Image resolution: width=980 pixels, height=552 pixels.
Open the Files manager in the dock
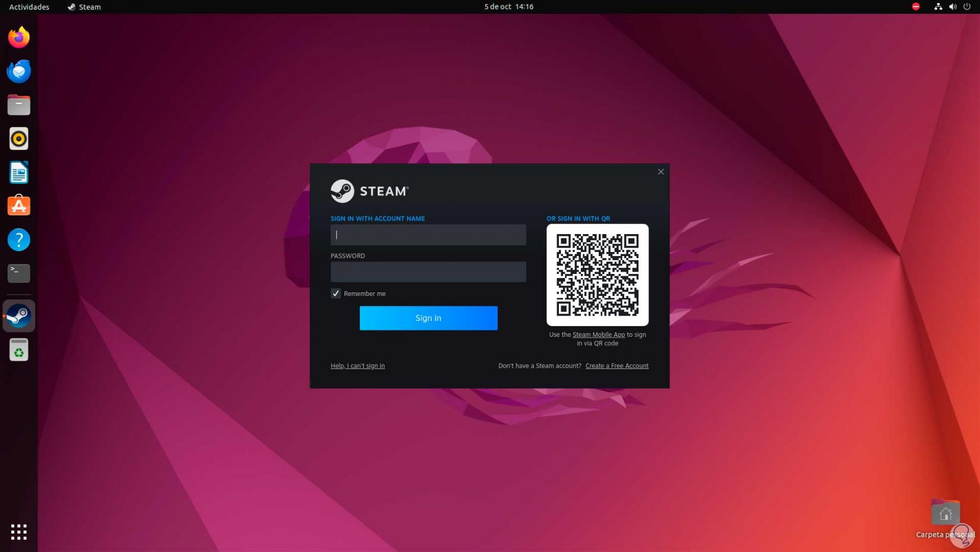(19, 105)
